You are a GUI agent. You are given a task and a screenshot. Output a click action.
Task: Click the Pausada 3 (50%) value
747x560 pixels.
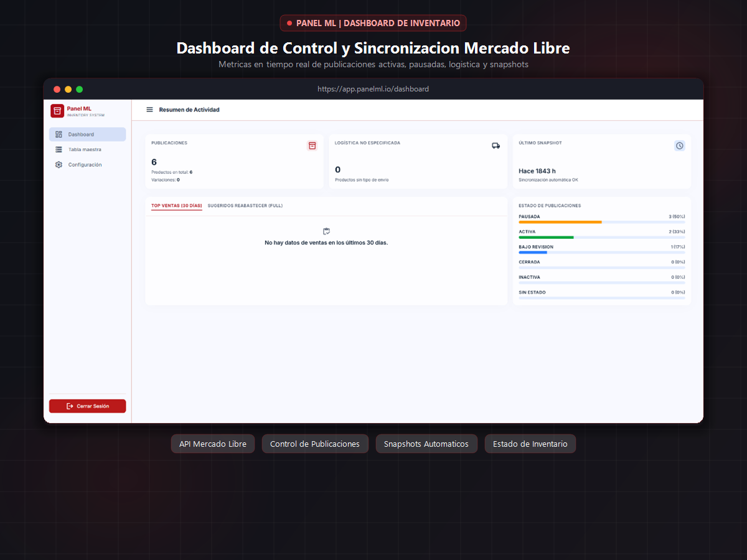[677, 217]
